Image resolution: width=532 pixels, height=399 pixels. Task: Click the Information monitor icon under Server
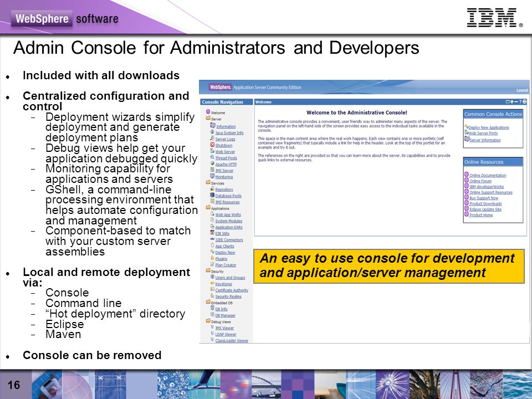pyautogui.click(x=212, y=126)
